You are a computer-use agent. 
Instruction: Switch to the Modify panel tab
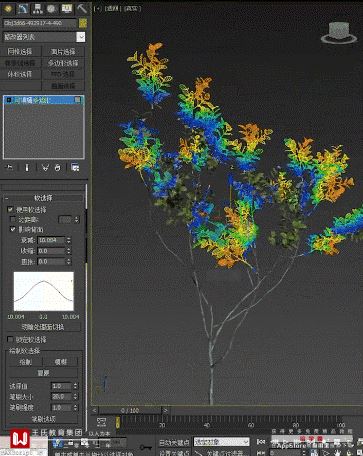23,8
